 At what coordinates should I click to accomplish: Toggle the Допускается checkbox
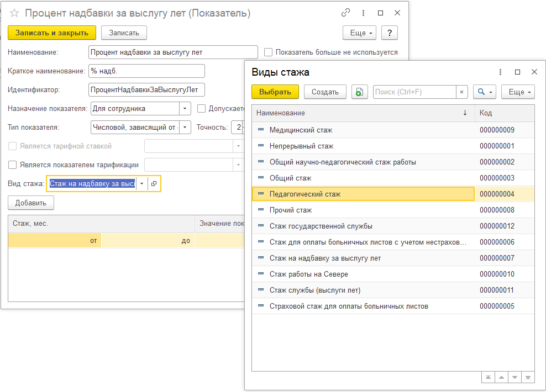[201, 109]
